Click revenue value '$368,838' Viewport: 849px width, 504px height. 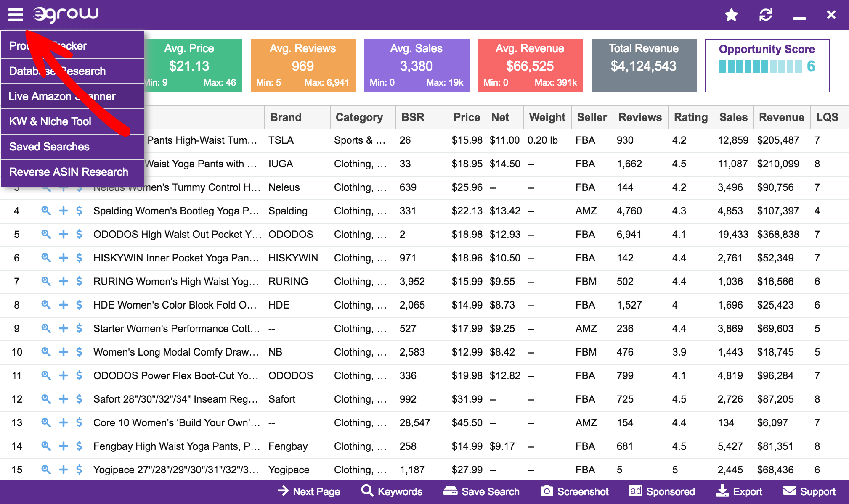778,234
